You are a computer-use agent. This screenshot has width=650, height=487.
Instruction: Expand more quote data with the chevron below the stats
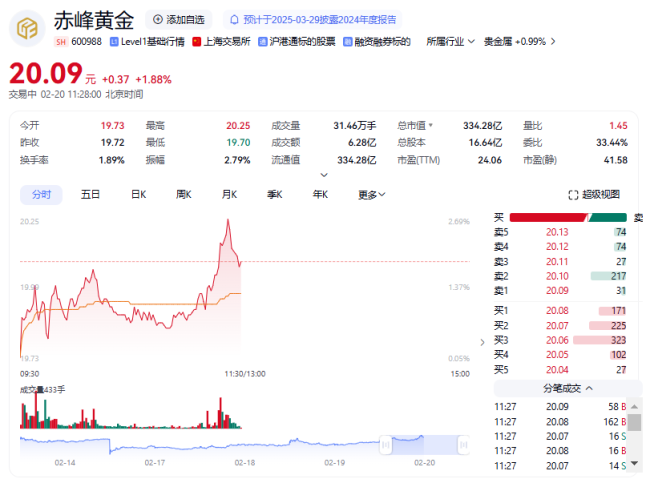(x=324, y=175)
